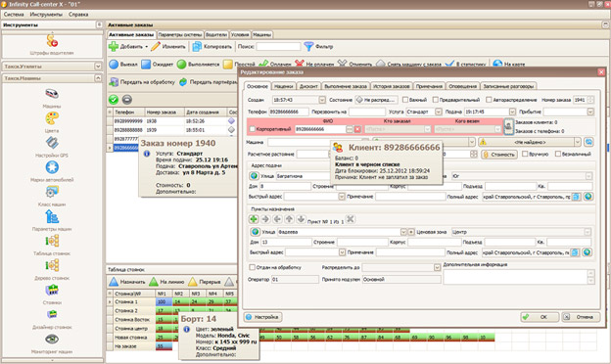Image resolution: width=611 pixels, height=364 pixels.
Task: Click the Отмена button
Action: point(581,317)
